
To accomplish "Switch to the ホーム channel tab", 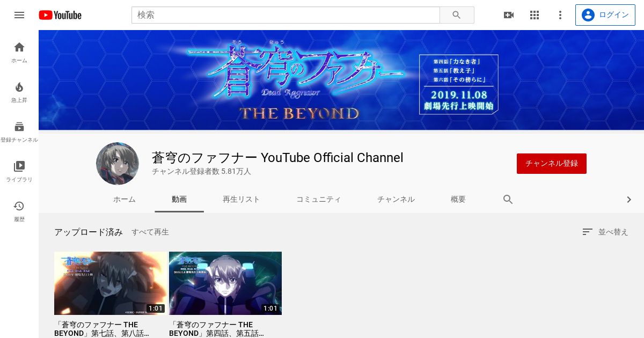I will [x=125, y=200].
